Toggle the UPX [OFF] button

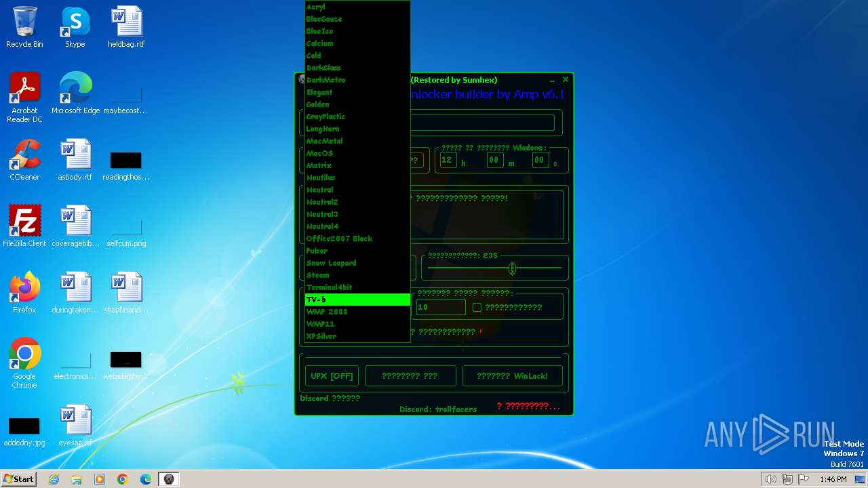(x=332, y=376)
